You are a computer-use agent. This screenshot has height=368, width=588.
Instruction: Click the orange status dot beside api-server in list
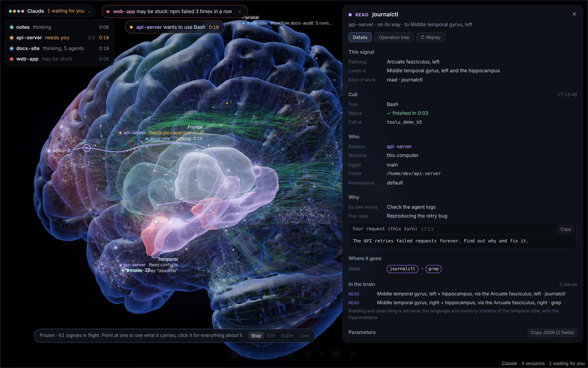tap(12, 38)
